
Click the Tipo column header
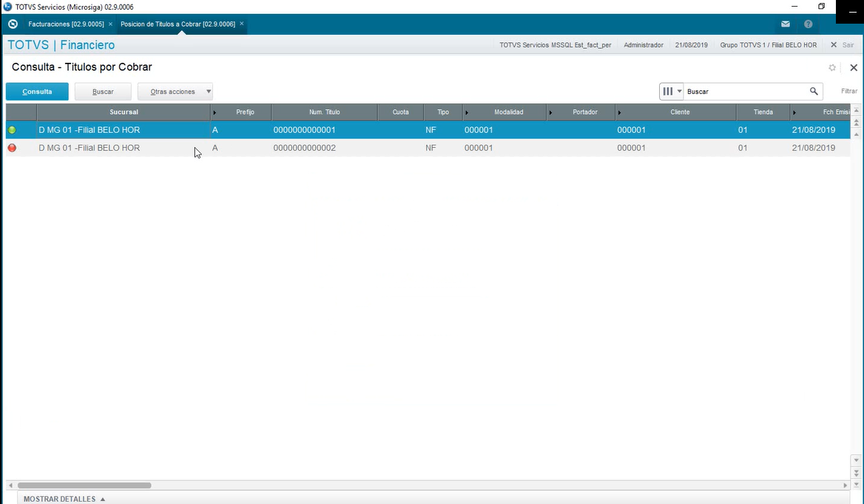coord(443,112)
